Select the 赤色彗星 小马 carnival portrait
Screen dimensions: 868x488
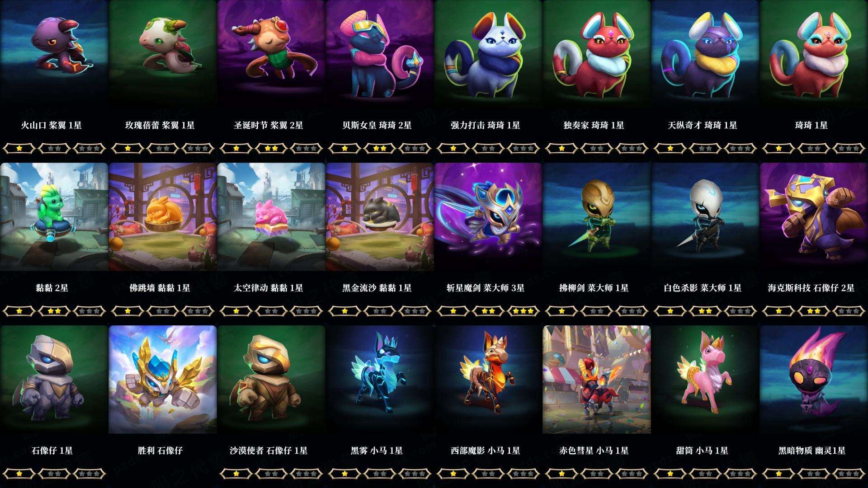click(x=597, y=380)
